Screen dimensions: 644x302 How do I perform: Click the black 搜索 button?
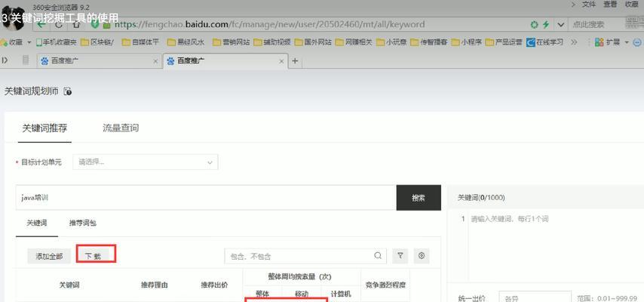[x=419, y=198]
